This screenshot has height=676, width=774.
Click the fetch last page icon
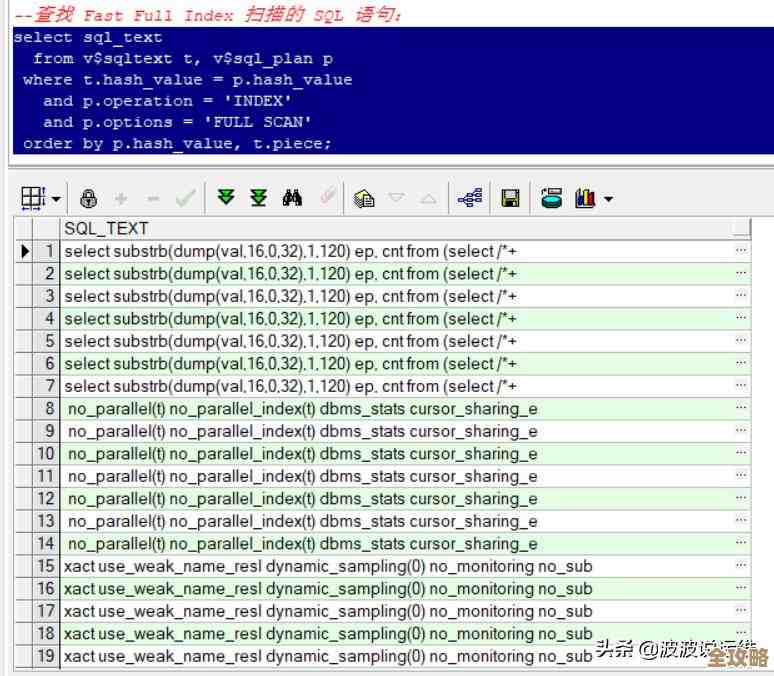pos(258,198)
